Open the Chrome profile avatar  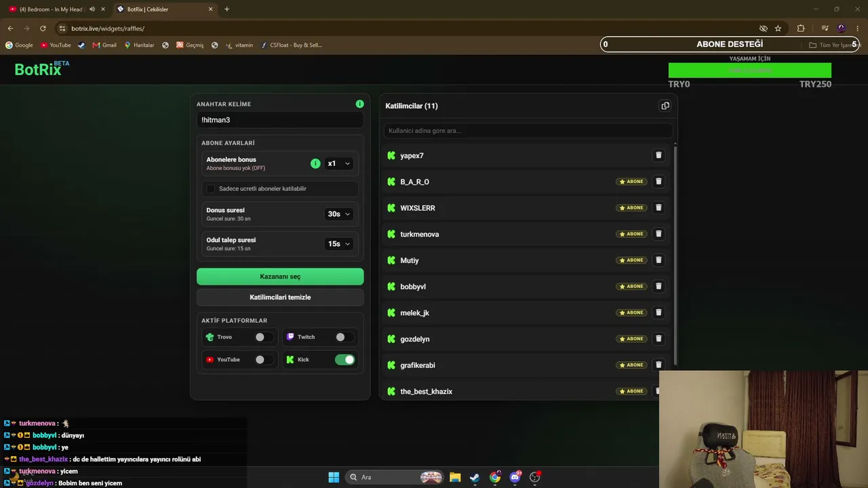point(842,28)
